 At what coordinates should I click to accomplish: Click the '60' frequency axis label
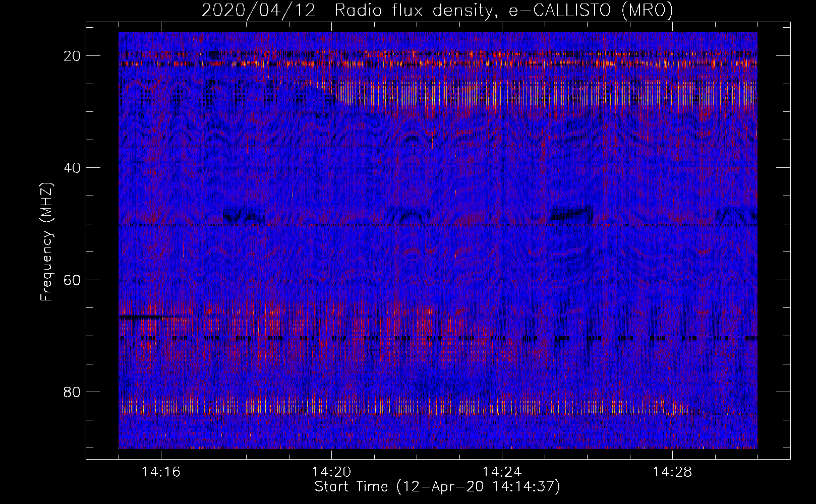(x=73, y=280)
